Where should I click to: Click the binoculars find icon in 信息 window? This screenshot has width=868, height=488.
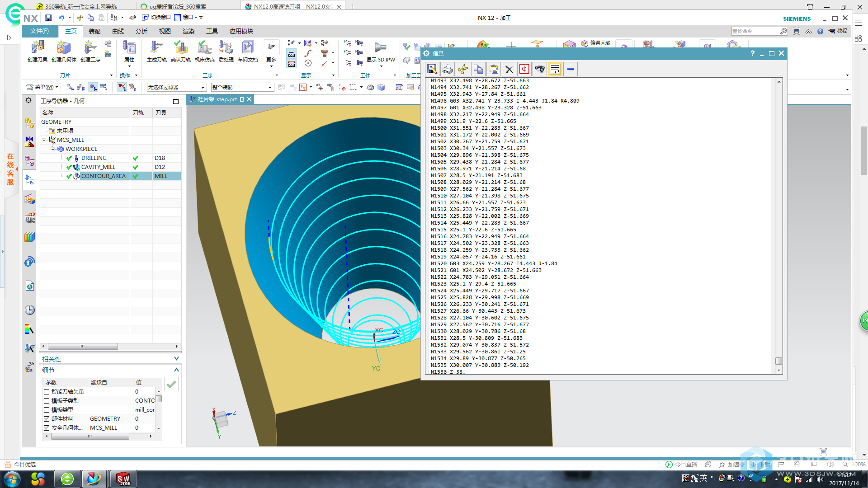coord(540,69)
